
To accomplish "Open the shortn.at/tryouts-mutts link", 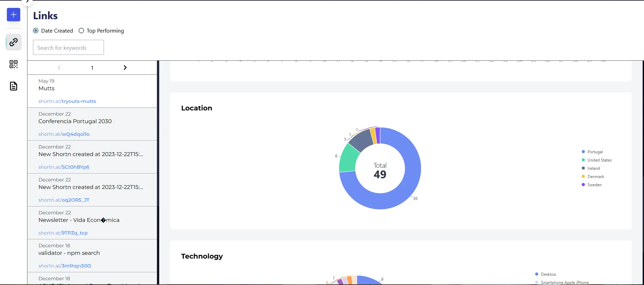I will [x=67, y=101].
